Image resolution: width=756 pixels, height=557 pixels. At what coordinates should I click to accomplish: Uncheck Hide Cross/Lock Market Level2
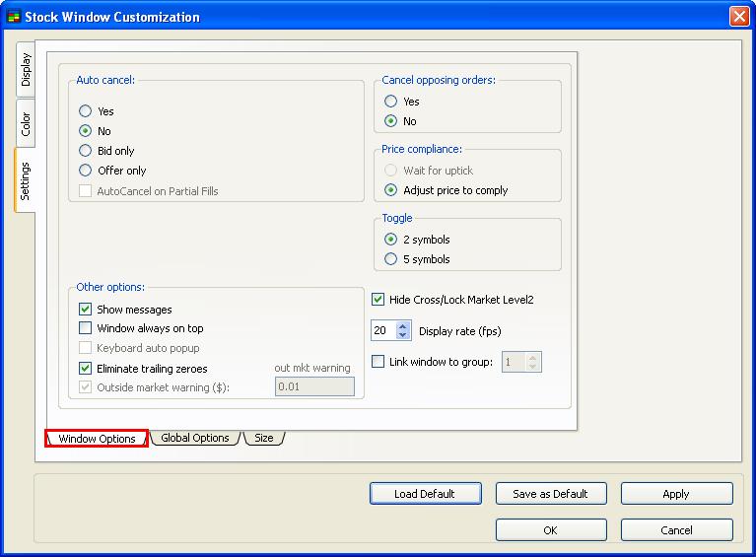pos(378,300)
